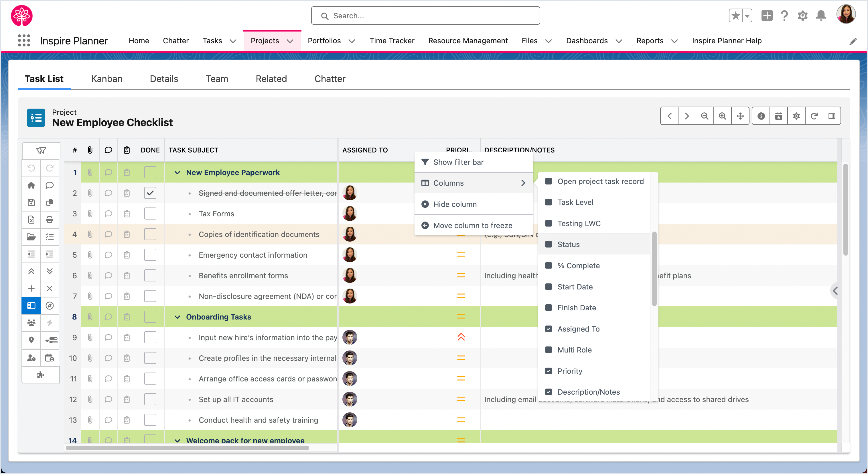Screen dimensions: 868x474
Task: Disable the Assigned To column
Action: (x=549, y=329)
